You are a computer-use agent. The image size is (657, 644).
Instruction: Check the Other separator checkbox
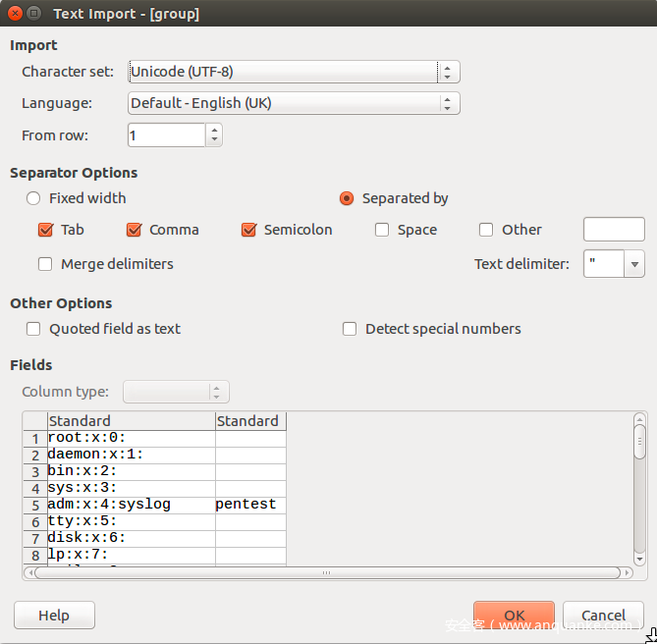point(486,230)
